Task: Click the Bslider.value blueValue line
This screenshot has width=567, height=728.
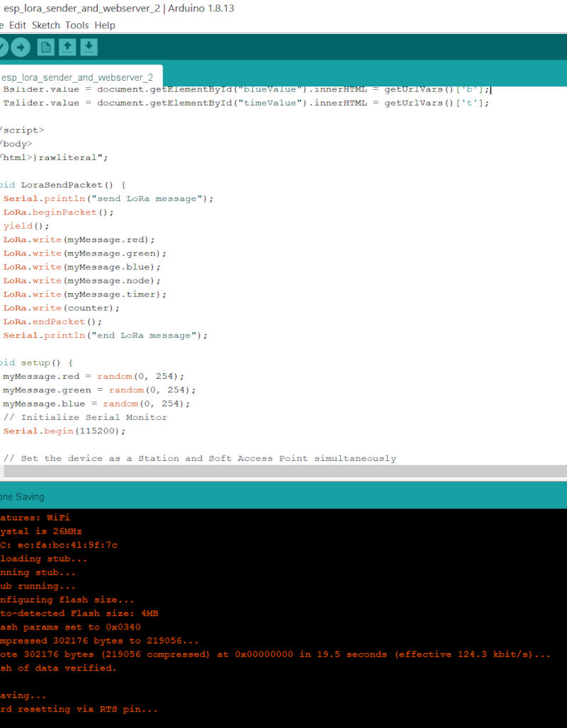Action: click(247, 89)
